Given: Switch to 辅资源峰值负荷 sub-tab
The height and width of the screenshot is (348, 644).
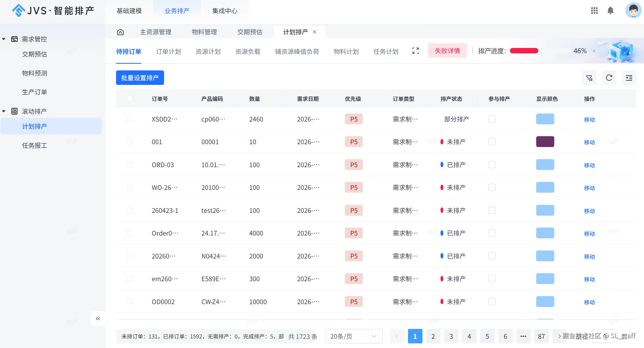Looking at the screenshot, I should click(297, 52).
